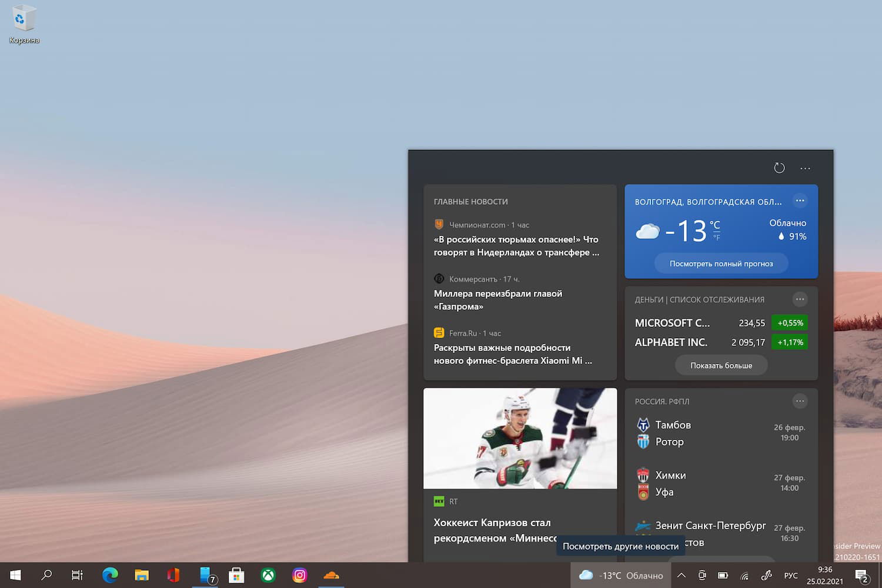Open the РФПЛ sports card's three-dot menu

pos(800,401)
